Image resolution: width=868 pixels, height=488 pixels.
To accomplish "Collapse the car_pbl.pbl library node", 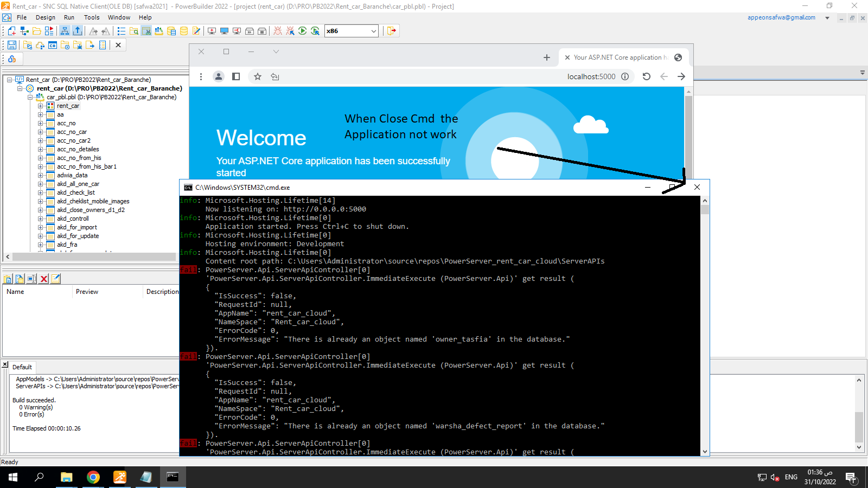I will (x=31, y=97).
